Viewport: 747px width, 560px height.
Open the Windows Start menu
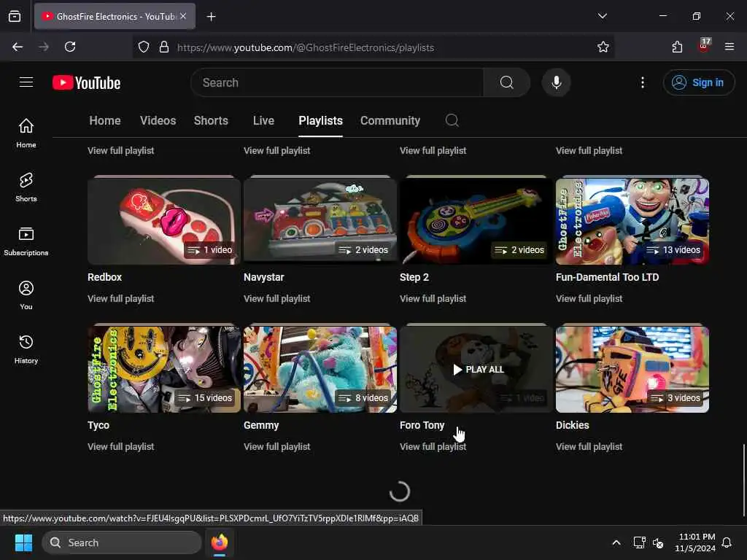(23, 542)
